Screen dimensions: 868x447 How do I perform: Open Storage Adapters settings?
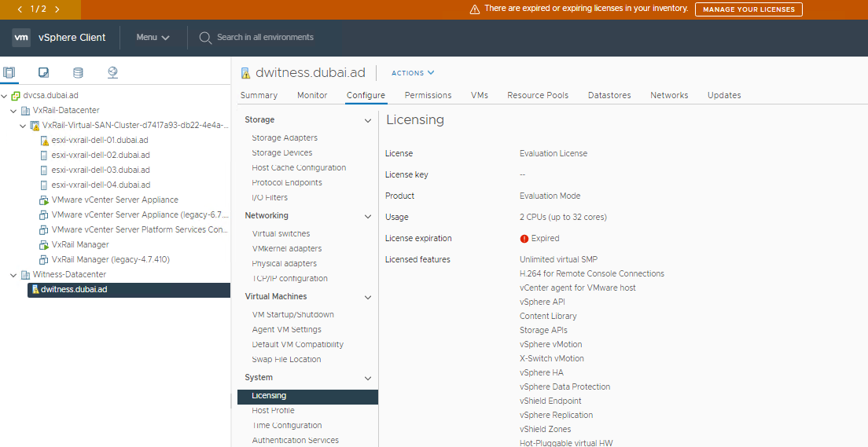pos(285,137)
